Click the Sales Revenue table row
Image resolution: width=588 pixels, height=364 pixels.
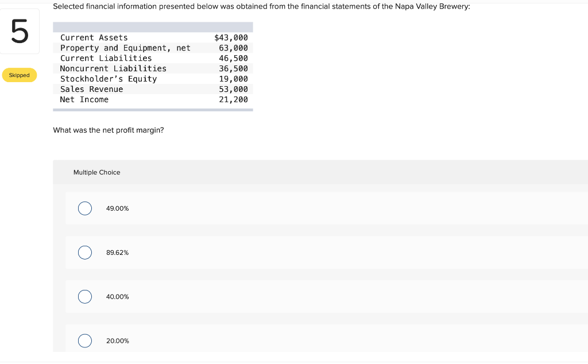tap(152, 89)
